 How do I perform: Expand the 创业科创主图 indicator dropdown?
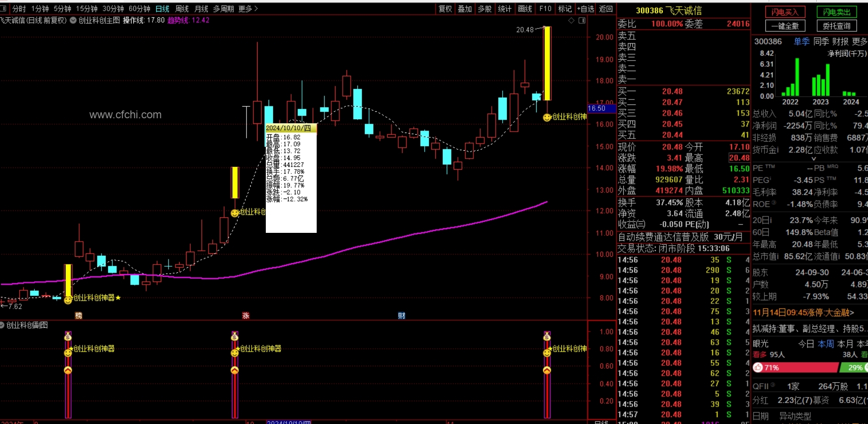73,20
